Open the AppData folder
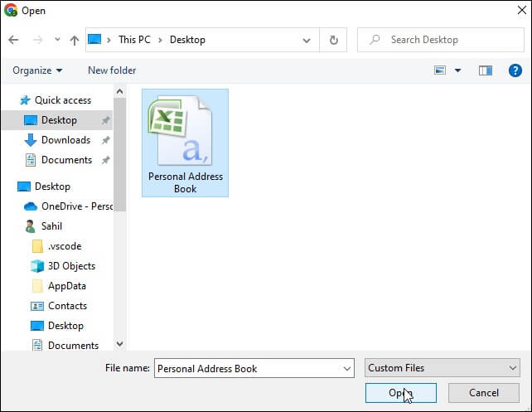The image size is (532, 412). tap(67, 286)
